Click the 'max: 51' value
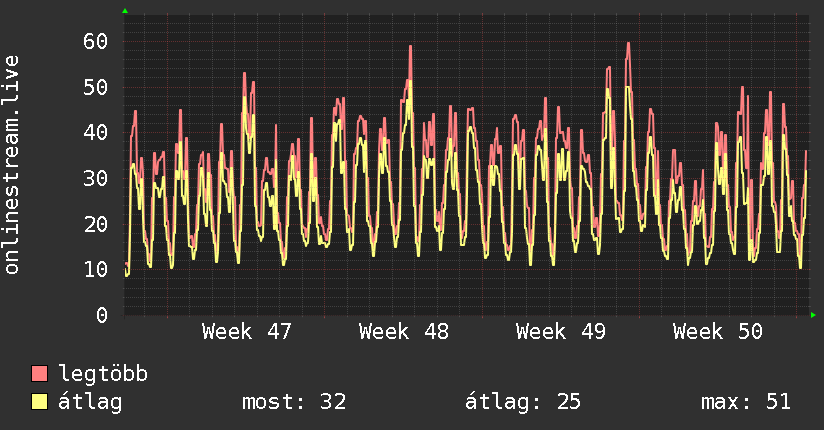The width and height of the screenshot is (824, 430). click(746, 402)
